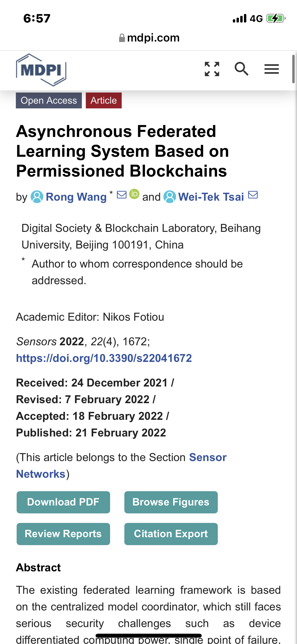Select the Article type label
Screen dimensions: 297x644
104,100
